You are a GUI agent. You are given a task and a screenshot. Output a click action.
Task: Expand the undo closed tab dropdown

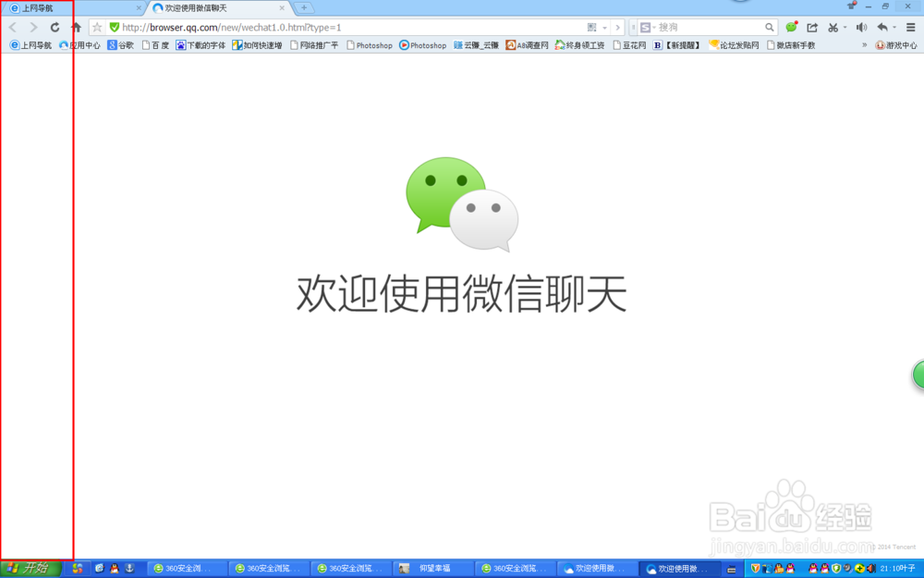click(x=894, y=28)
